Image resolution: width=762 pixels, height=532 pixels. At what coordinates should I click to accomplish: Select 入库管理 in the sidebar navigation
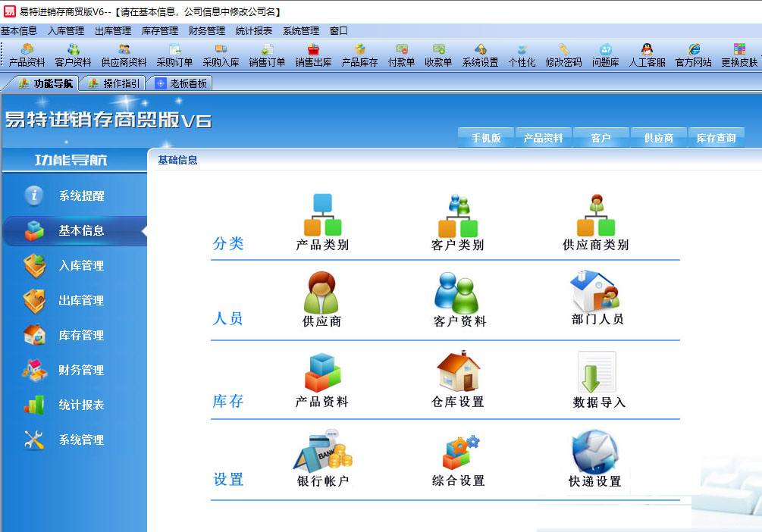coord(81,265)
